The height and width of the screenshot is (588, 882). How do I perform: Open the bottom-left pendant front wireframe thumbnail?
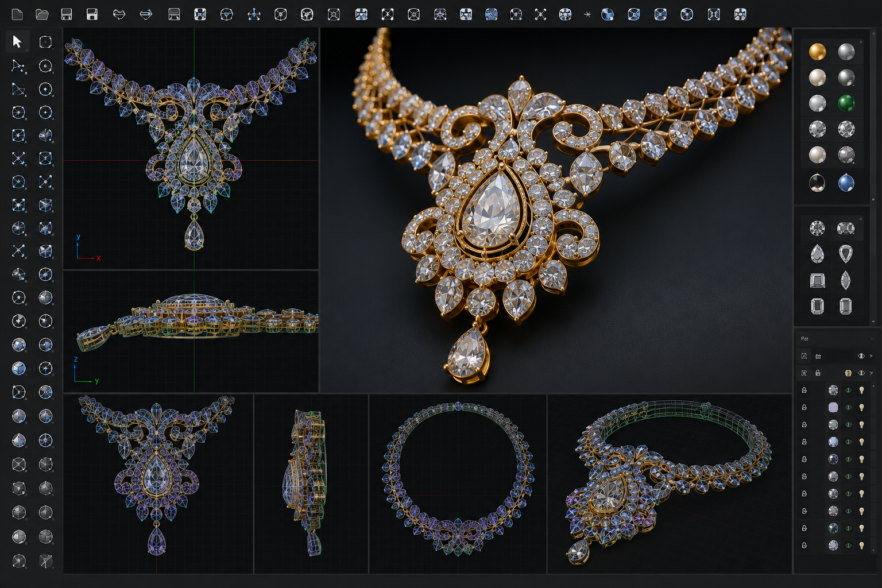(158, 483)
